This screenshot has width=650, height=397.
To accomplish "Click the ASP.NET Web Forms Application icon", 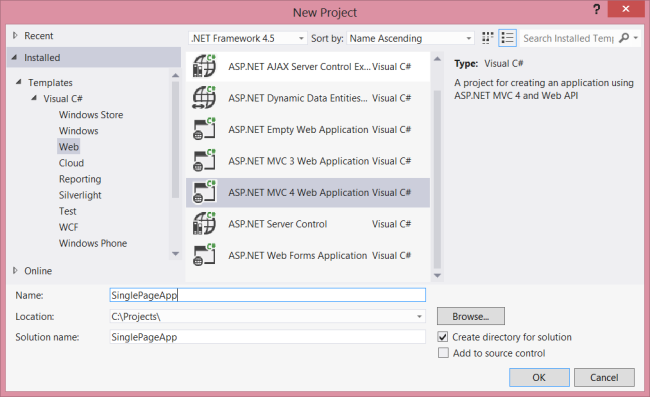I will (204, 255).
